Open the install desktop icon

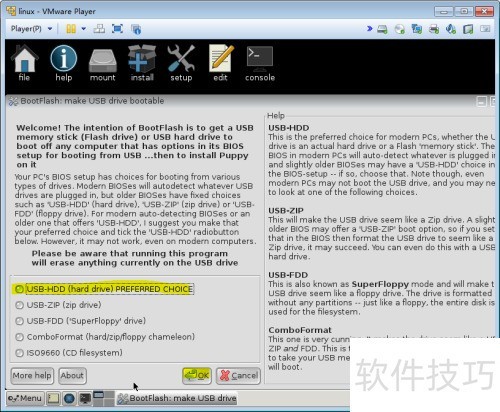pos(142,63)
